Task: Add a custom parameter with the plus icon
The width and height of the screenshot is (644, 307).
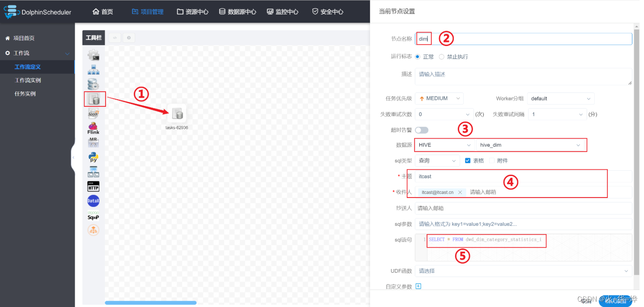Action: coord(418,286)
